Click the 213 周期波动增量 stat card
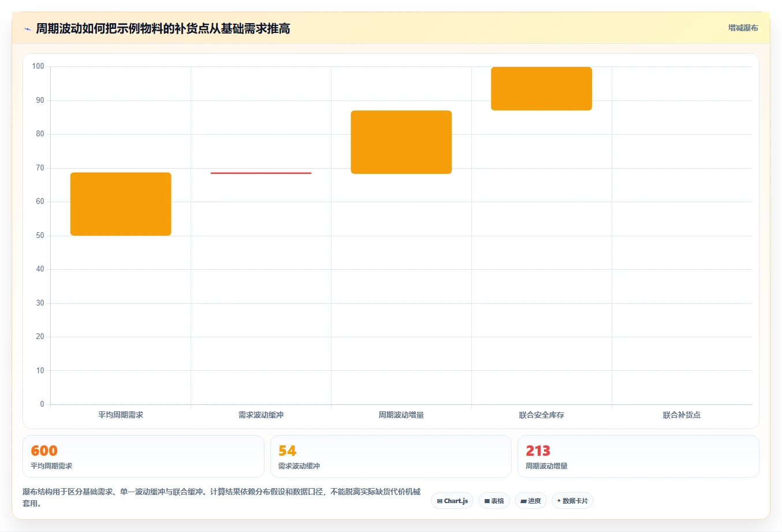Image resolution: width=782 pixels, height=532 pixels. click(x=638, y=456)
